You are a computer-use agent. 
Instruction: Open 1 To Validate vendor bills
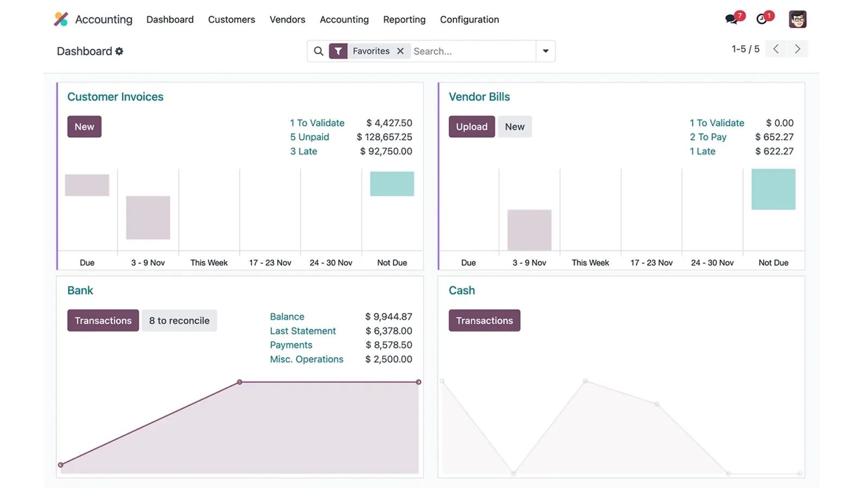(717, 123)
